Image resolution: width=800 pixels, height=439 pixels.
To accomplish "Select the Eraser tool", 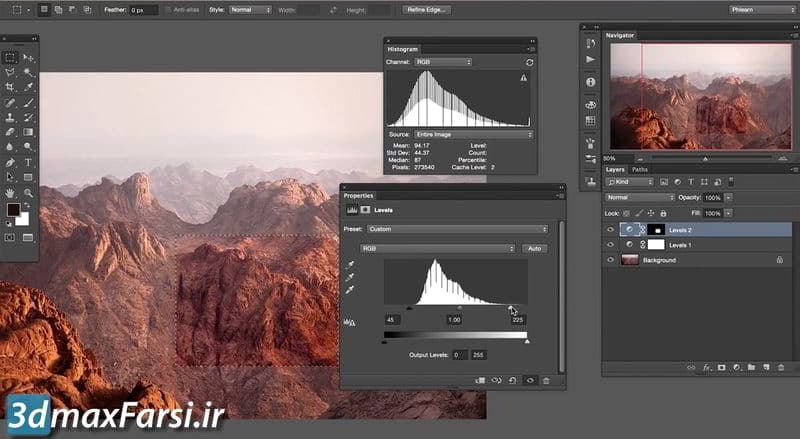I will pos(10,132).
